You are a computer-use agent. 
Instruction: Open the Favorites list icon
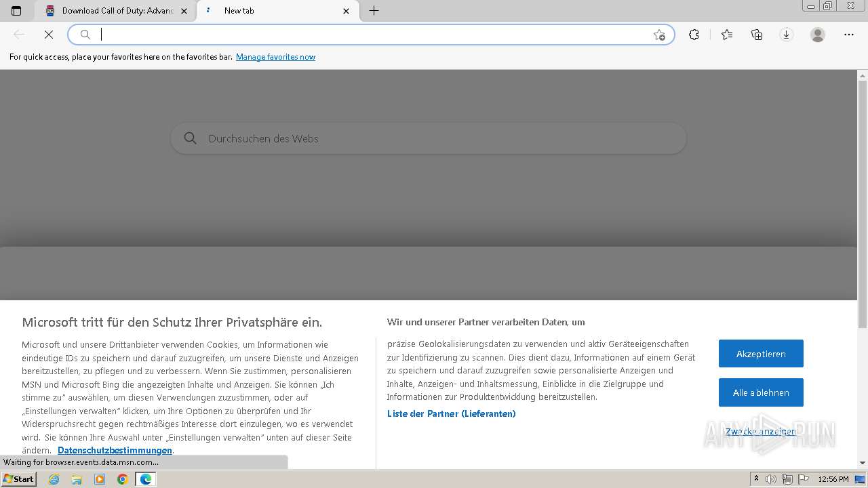[727, 35]
